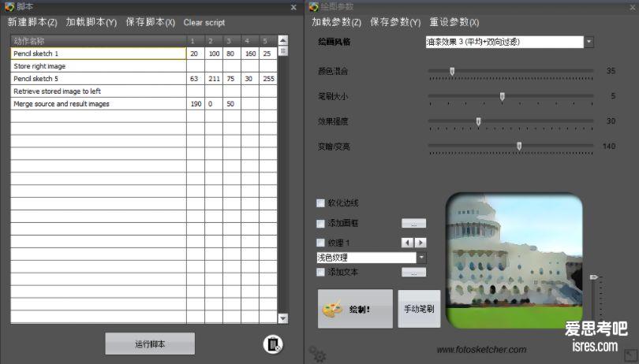Click the expand icon at bottom-right corner
The width and height of the screenshot is (639, 364).
click(631, 355)
